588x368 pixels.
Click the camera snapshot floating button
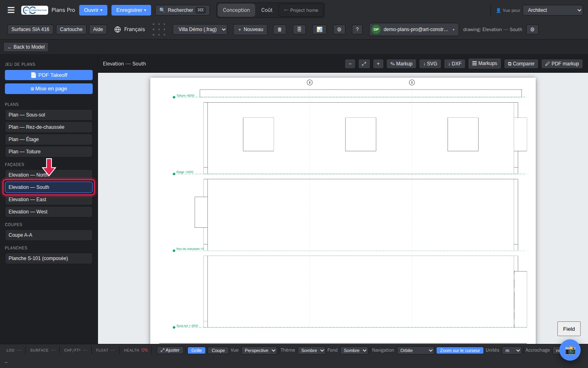pos(570,350)
